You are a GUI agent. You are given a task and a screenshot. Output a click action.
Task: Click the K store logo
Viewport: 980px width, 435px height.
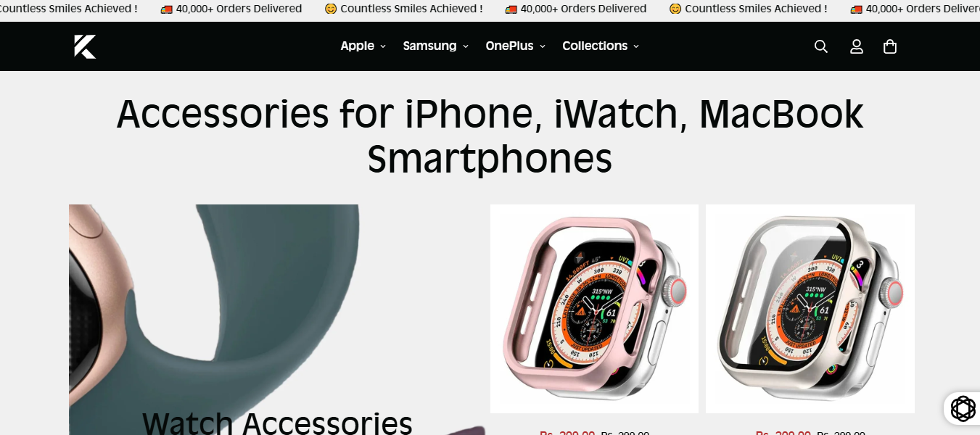point(85,46)
